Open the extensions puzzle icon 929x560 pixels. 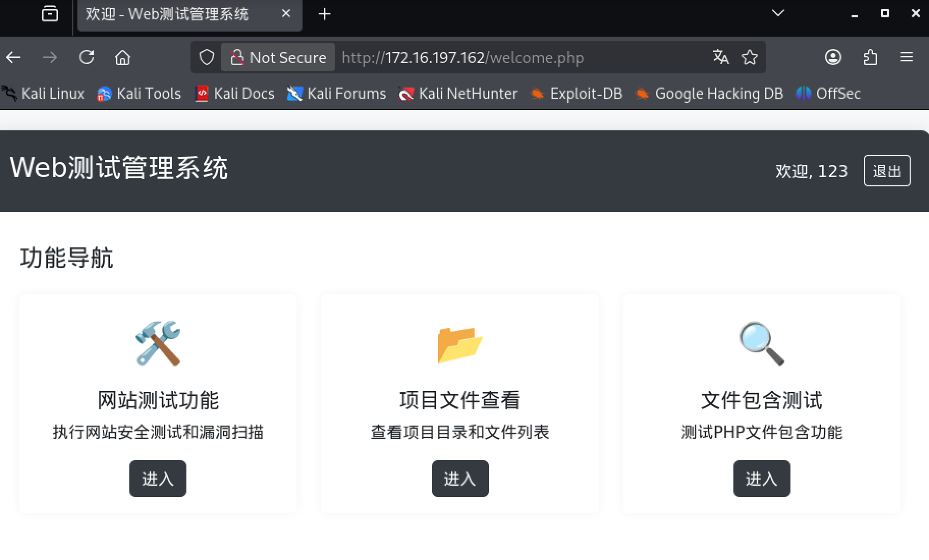[870, 58]
